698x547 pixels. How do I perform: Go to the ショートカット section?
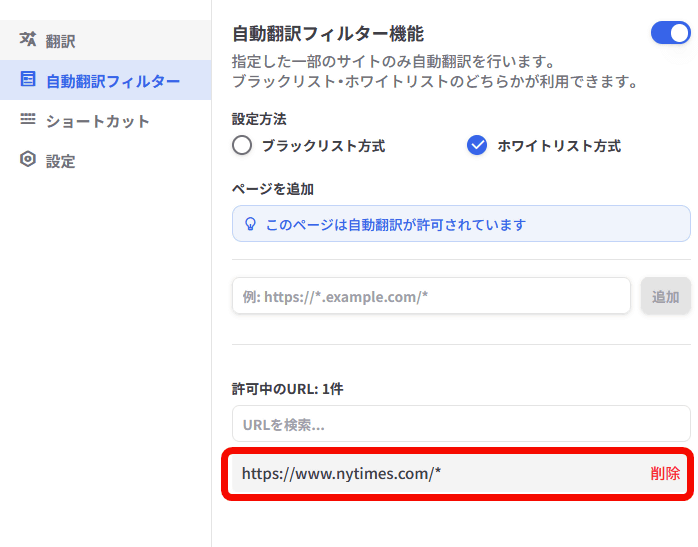(97, 121)
